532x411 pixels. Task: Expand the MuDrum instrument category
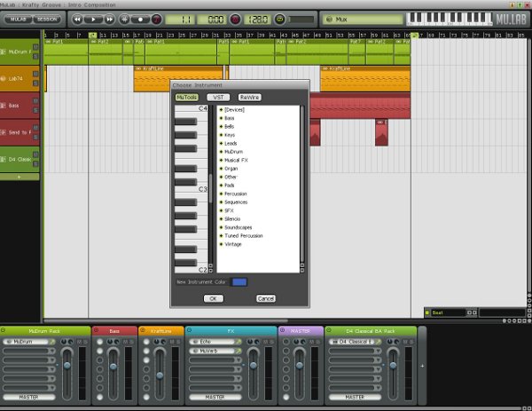(221, 152)
